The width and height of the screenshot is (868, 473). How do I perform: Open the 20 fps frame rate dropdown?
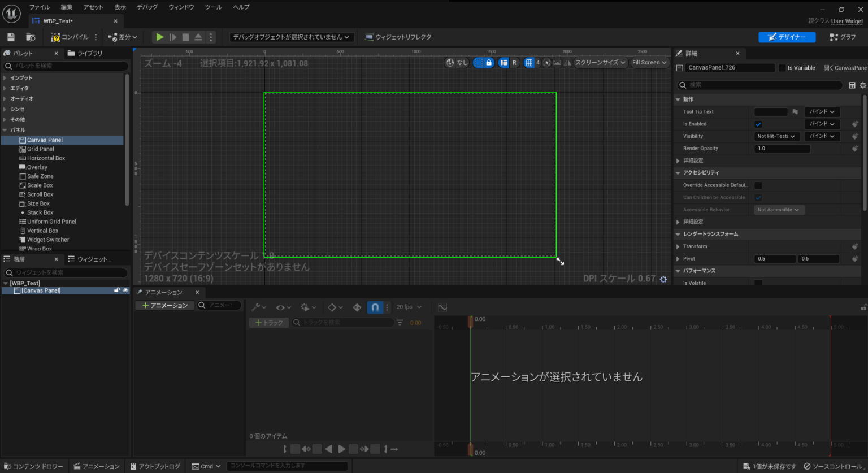[x=409, y=307]
